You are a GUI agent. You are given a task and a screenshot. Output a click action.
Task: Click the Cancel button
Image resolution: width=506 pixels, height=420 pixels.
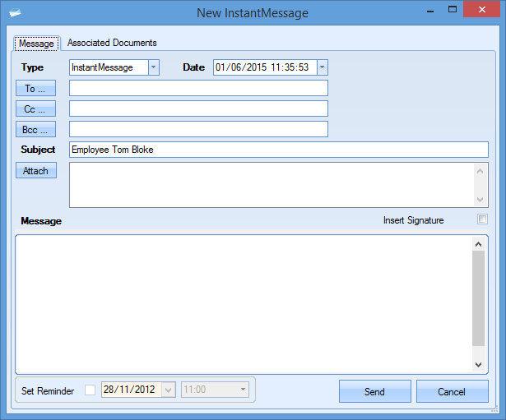tap(452, 391)
